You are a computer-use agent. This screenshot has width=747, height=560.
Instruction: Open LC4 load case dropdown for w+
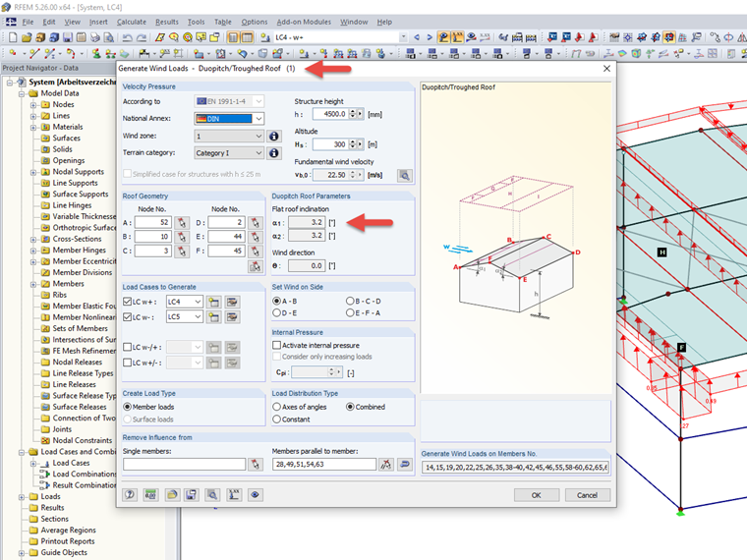coord(198,302)
